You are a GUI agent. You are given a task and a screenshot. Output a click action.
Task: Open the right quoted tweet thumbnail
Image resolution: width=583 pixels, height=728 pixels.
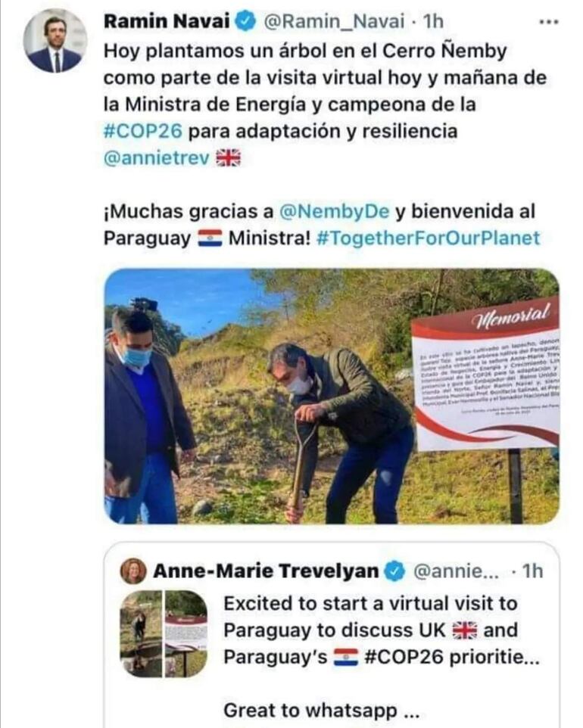(x=186, y=633)
